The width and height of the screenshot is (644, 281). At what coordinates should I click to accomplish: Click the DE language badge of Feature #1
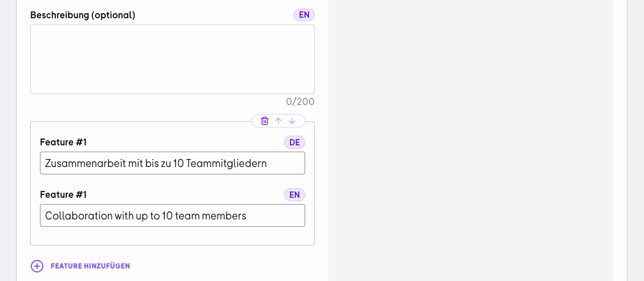(294, 142)
